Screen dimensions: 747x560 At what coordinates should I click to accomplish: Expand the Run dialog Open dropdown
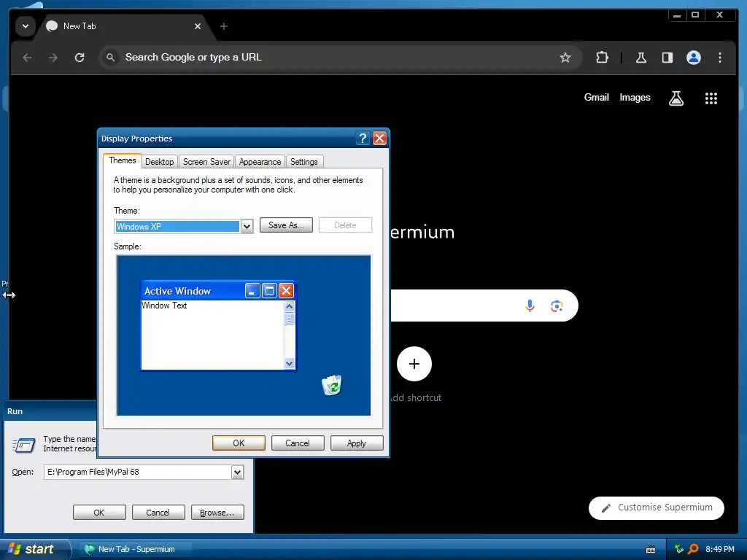(237, 472)
